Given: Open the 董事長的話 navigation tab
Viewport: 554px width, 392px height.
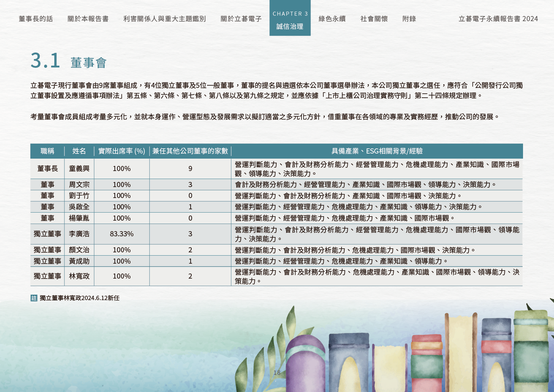Looking at the screenshot, I should coord(36,19).
